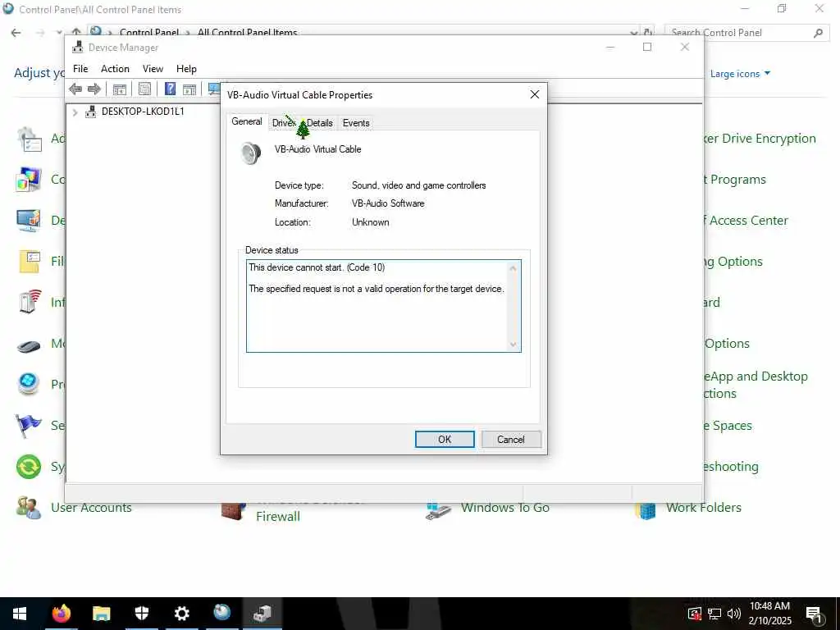The width and height of the screenshot is (840, 630).
Task: Switch to the Details tab
Action: [x=320, y=123]
